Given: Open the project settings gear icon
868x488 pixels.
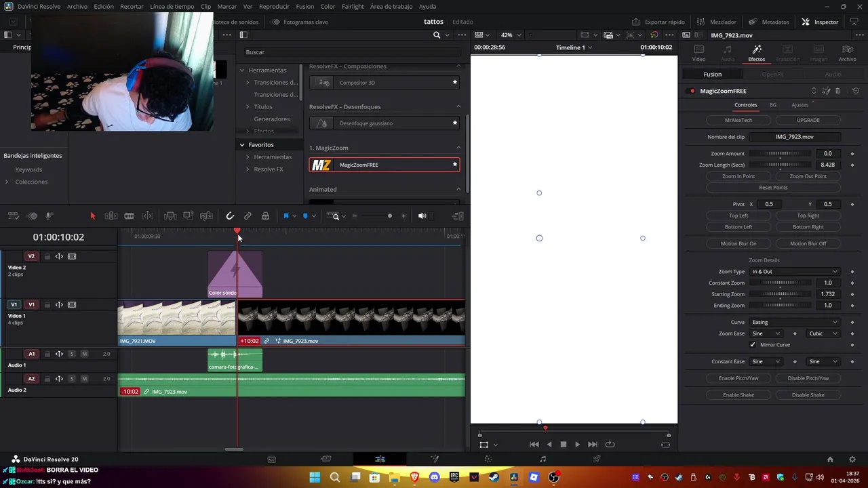Looking at the screenshot, I should pyautogui.click(x=852, y=460).
